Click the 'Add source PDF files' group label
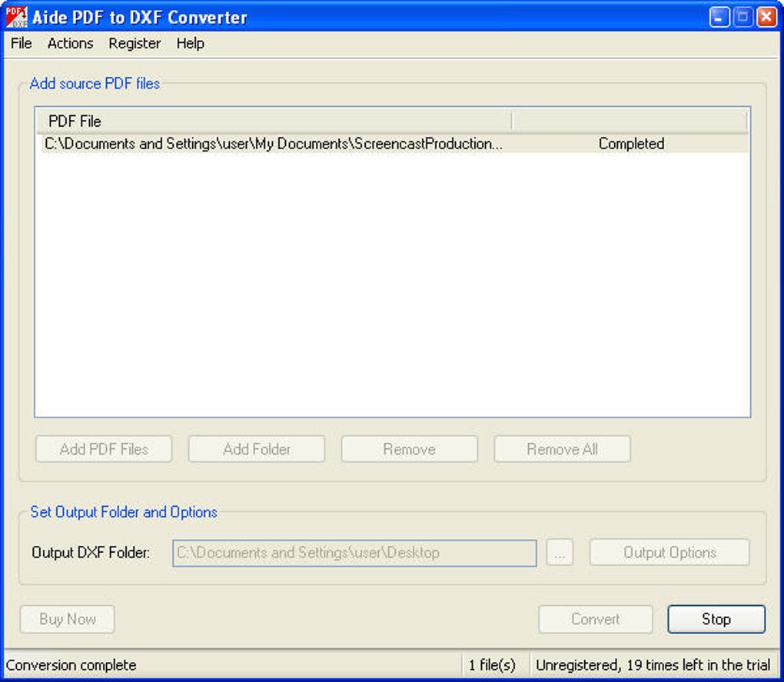Image resolution: width=784 pixels, height=682 pixels. pos(95,84)
